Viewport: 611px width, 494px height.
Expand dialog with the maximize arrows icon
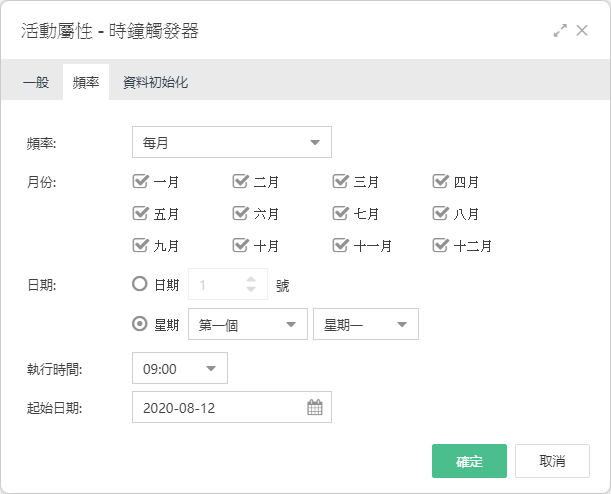pos(560,31)
